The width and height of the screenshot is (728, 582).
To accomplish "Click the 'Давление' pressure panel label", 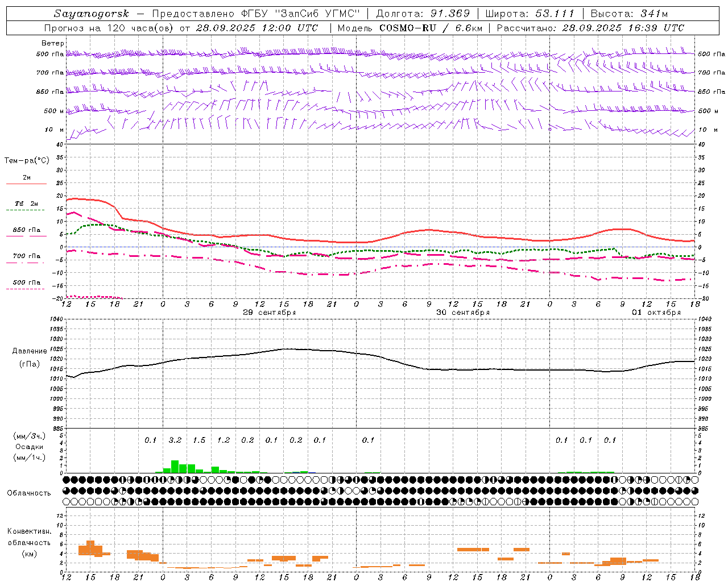I will (30, 351).
